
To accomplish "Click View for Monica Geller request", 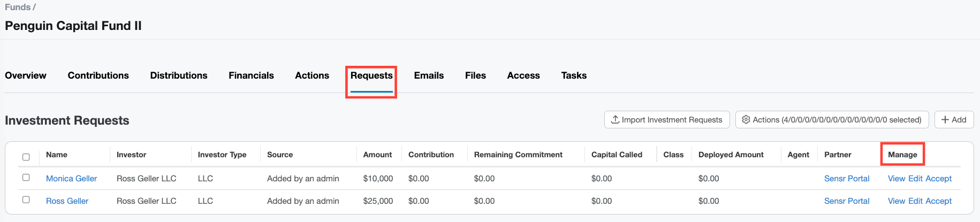I will point(897,179).
